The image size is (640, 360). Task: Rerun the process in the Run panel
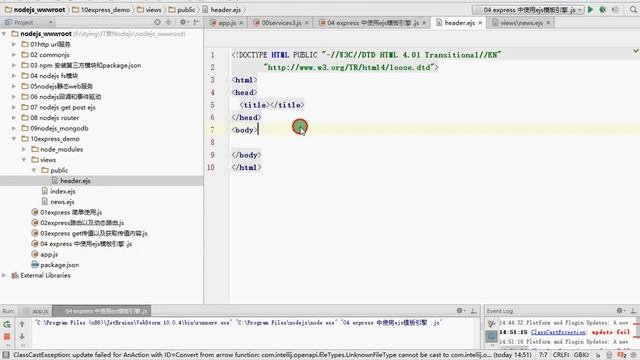pyautogui.click(x=7, y=324)
